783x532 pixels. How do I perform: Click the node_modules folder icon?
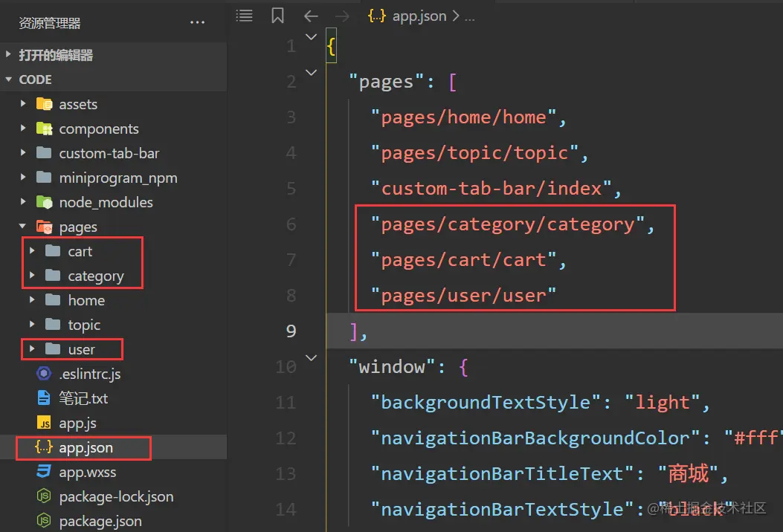[x=45, y=202]
